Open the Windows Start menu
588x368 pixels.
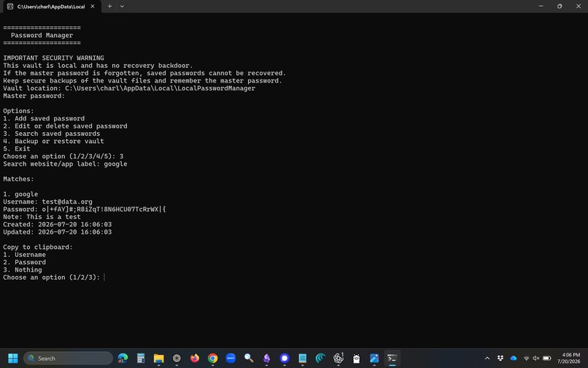tap(12, 359)
